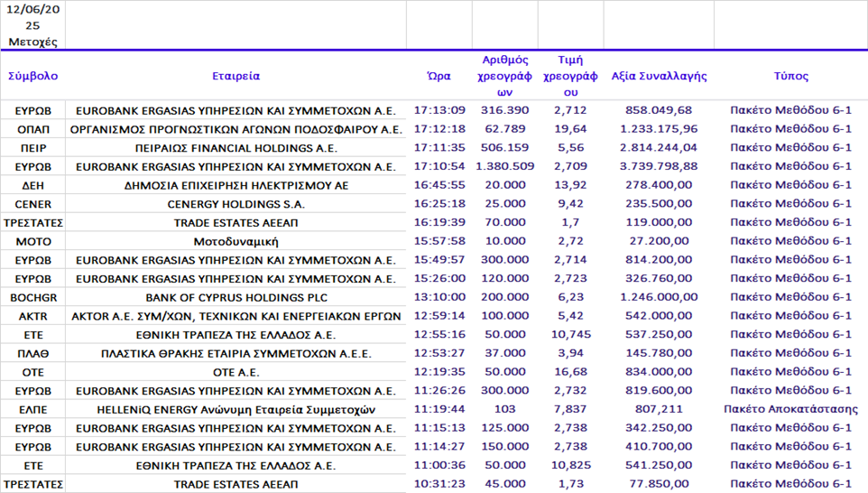Viewport: 868px width, 493px height.
Task: Select the 'ΟΤΕ' symbol cell
Action: coord(33,372)
